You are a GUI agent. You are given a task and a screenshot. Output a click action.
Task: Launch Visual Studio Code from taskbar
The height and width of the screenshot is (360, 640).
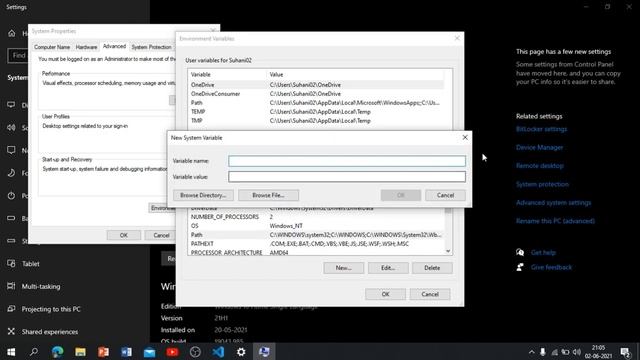pyautogui.click(x=218, y=352)
